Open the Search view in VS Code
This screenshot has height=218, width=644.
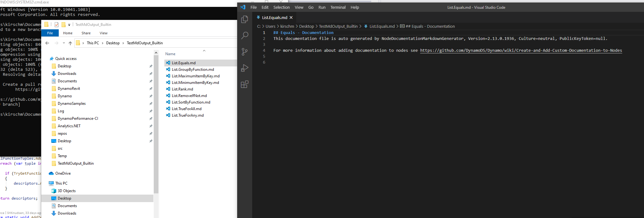(x=245, y=36)
